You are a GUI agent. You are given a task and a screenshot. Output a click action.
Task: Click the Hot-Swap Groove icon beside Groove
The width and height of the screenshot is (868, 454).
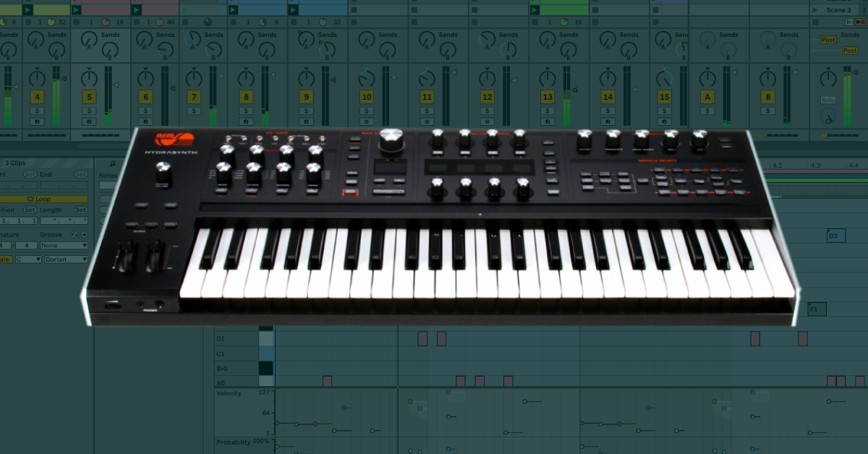(74, 234)
